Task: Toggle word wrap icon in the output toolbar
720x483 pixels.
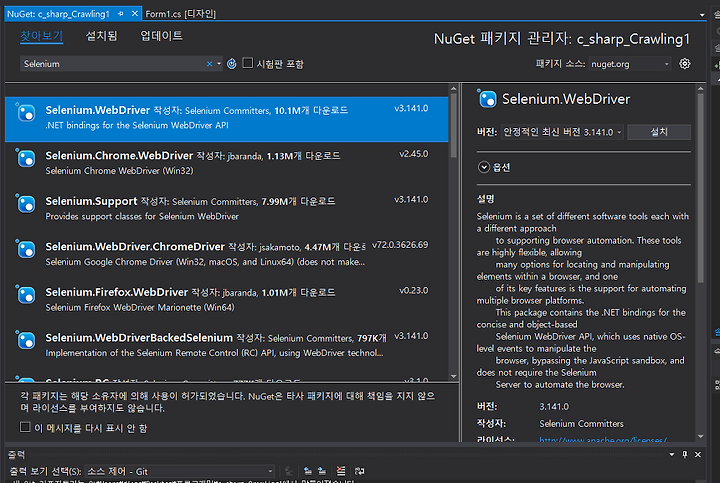Action: [360, 471]
